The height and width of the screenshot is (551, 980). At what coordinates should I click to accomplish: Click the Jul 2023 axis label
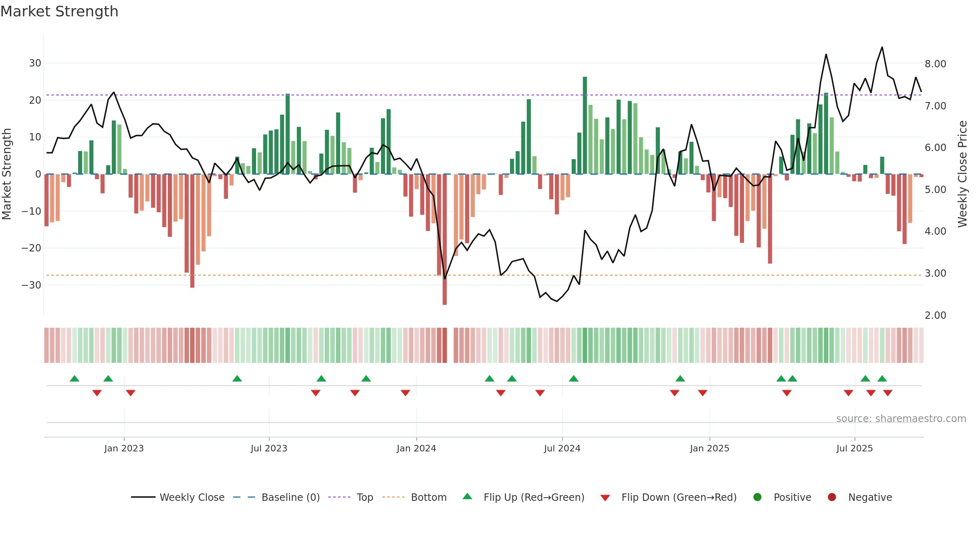(269, 448)
